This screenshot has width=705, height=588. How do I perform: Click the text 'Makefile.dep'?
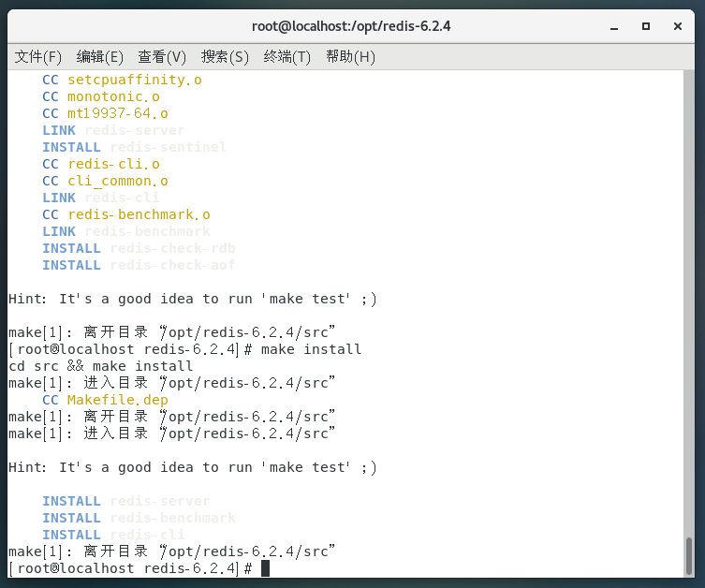(x=118, y=400)
